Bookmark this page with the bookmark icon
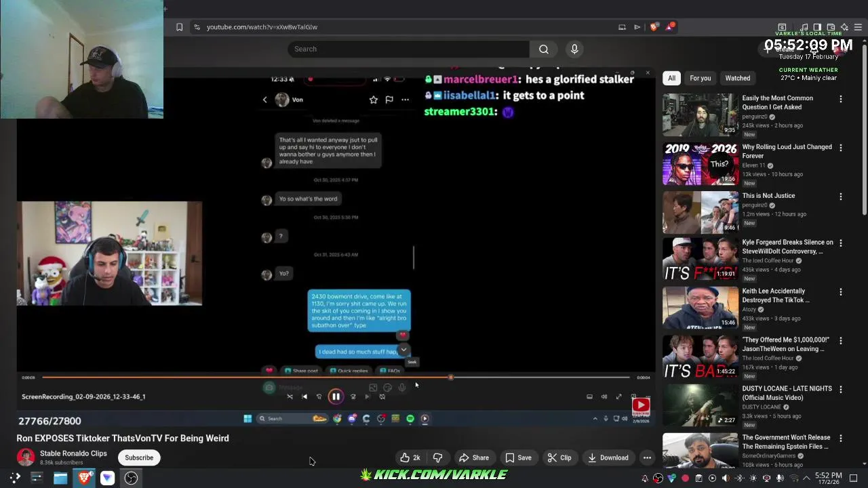Image resolution: width=868 pixels, height=488 pixels. [179, 27]
